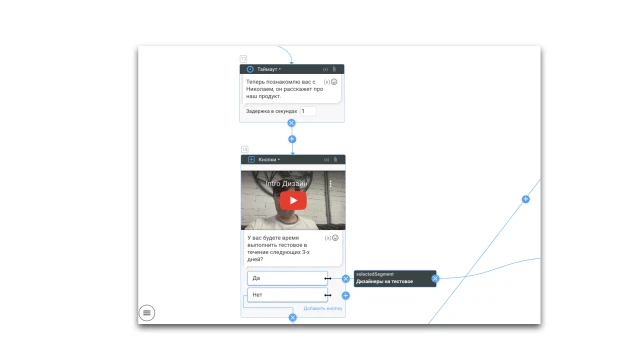Remove the connection below Таймаут block
Image resolution: width=640 pixels, height=360 pixels.
tap(291, 123)
